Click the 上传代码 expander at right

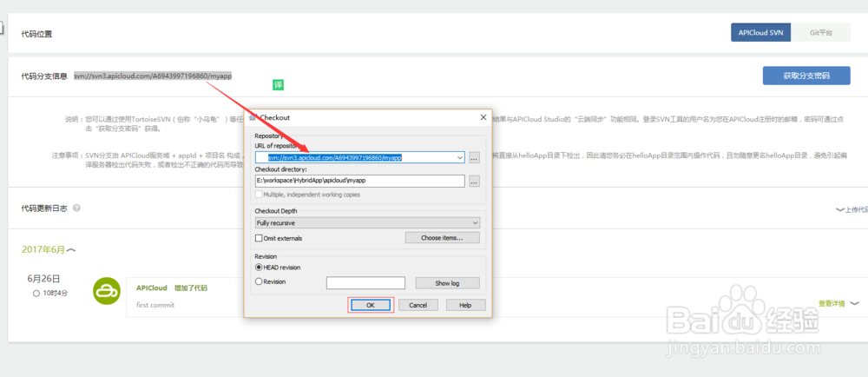coord(852,210)
